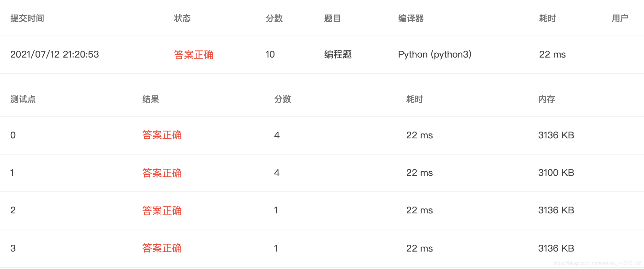Click the 分数 header in the submission table

[274, 18]
